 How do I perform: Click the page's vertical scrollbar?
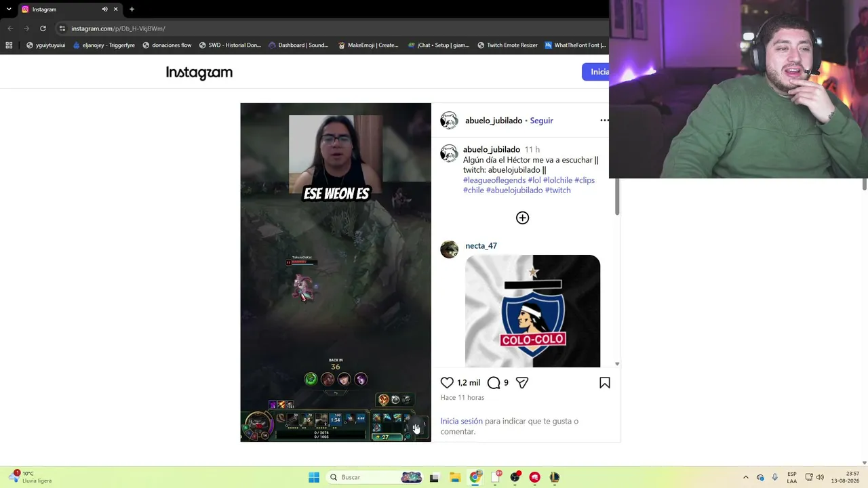pos(865,183)
